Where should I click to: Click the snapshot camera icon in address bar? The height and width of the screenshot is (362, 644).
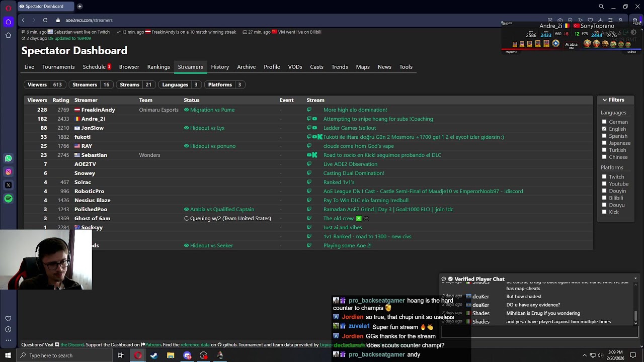(560, 20)
